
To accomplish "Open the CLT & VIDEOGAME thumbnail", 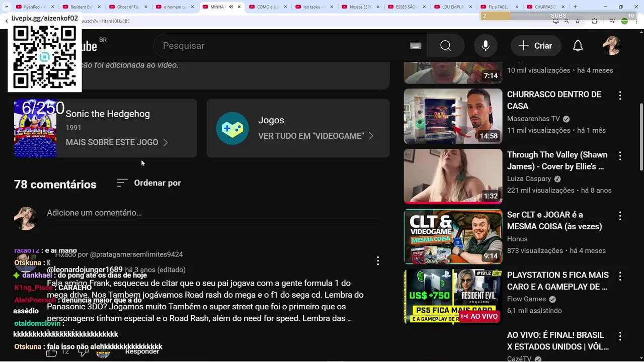I will pos(453,236).
